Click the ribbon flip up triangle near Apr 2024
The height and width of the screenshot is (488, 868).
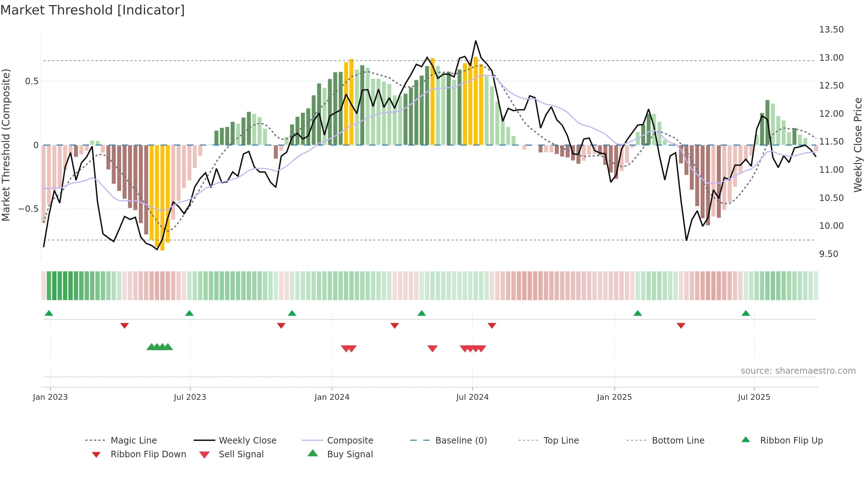click(421, 313)
